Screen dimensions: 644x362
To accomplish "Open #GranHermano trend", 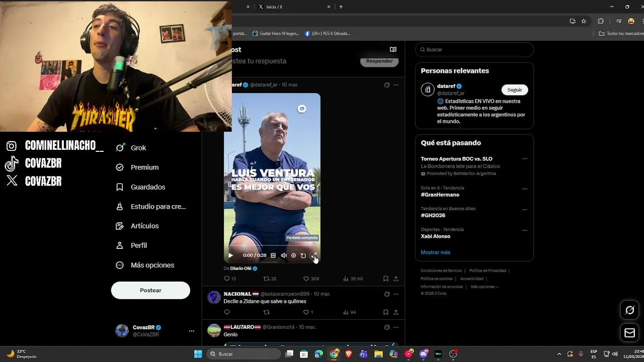I will tap(440, 195).
